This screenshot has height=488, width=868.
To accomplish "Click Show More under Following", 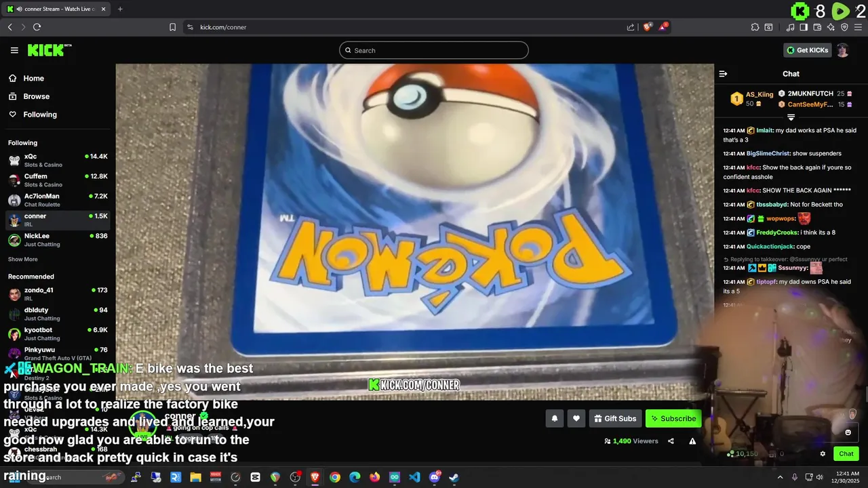I will pyautogui.click(x=23, y=260).
